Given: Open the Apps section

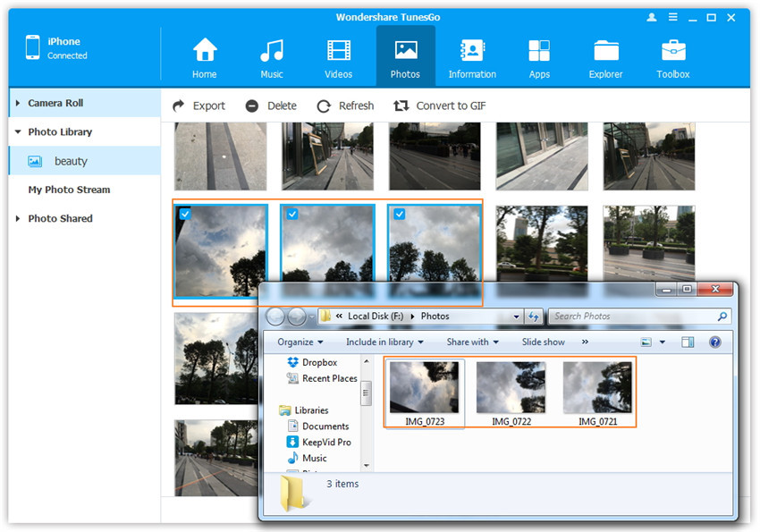Looking at the screenshot, I should click(539, 57).
